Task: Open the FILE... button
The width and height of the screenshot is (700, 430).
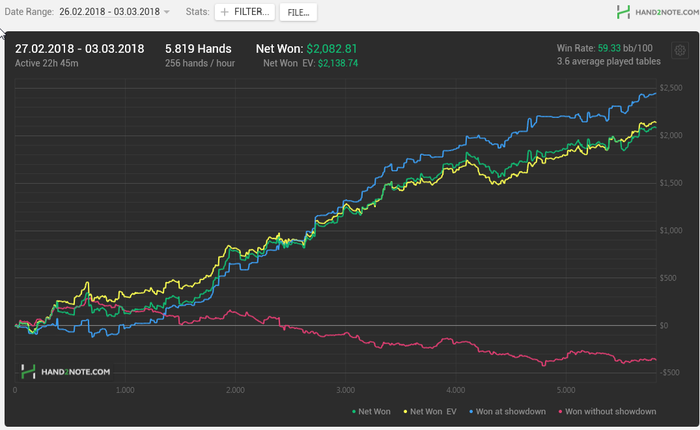Action: [x=298, y=12]
